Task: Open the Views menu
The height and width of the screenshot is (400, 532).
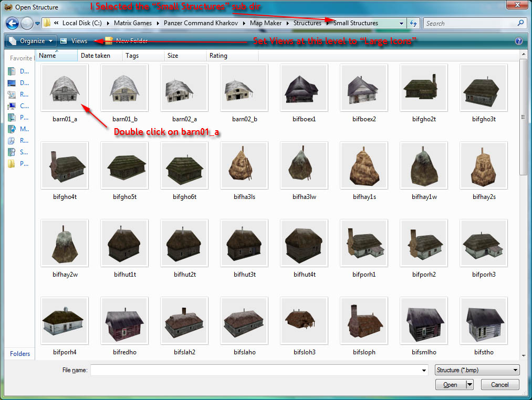Action: pos(74,41)
